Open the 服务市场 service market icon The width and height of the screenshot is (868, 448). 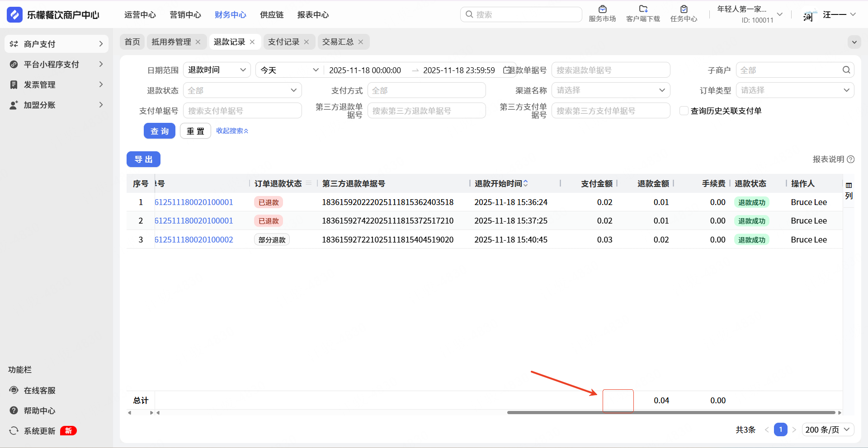tap(602, 9)
